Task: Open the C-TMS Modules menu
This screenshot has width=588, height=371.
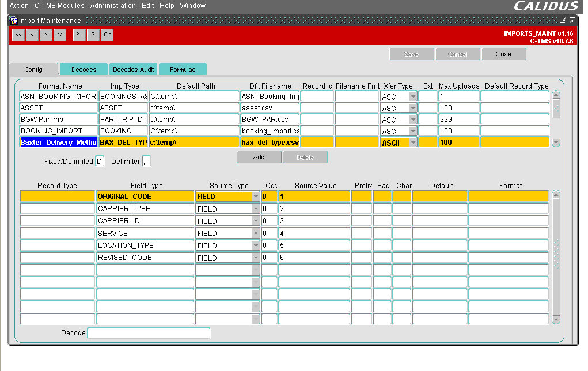Action: pyautogui.click(x=59, y=6)
